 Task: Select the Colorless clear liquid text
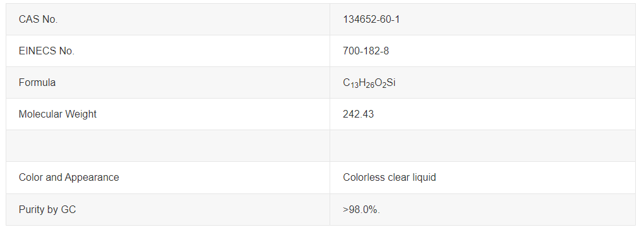(390, 178)
